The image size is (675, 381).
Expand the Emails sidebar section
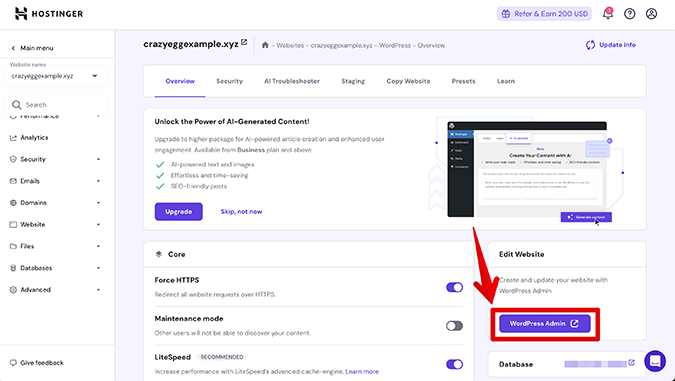coord(99,181)
